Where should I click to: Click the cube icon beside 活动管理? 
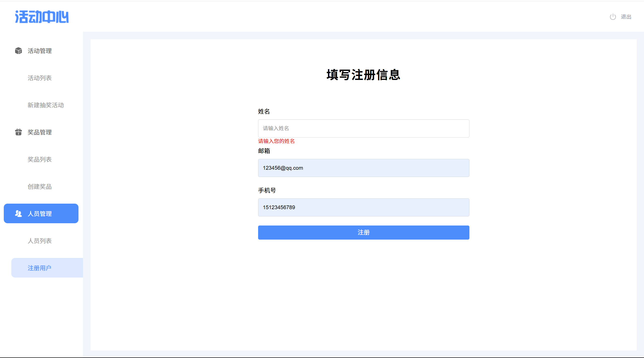coord(18,51)
